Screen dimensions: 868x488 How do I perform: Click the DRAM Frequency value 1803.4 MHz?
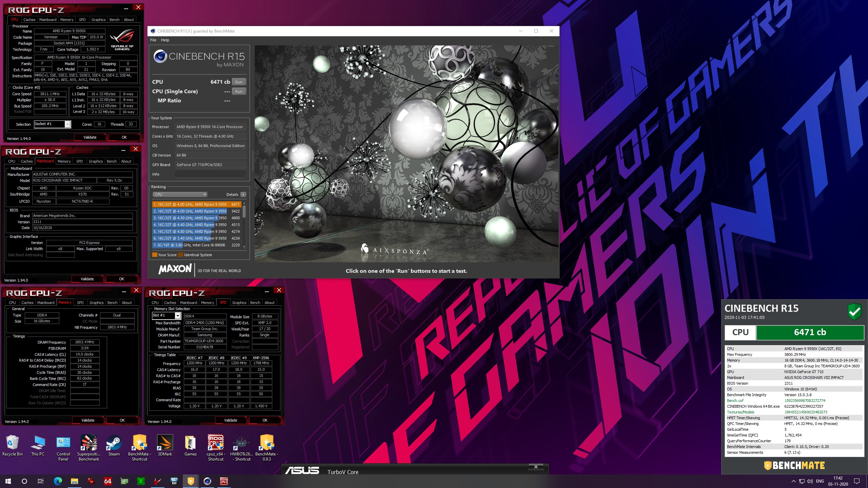click(85, 342)
